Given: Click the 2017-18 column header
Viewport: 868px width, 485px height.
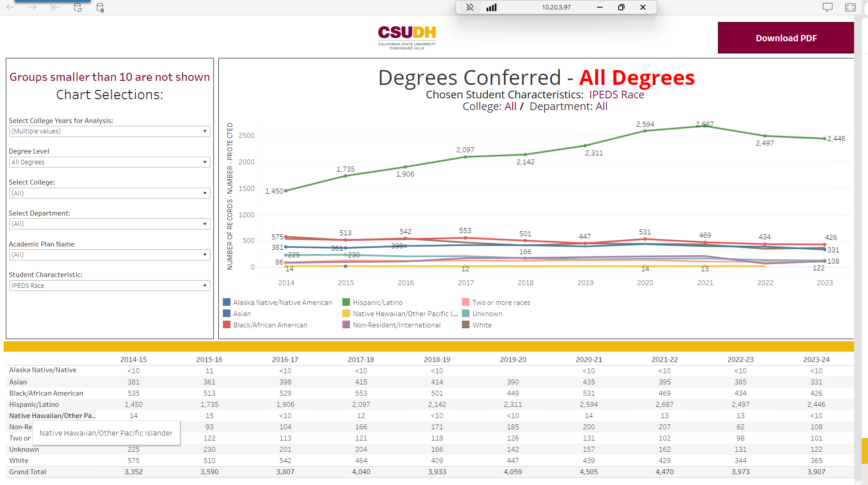Looking at the screenshot, I should 361,359.
